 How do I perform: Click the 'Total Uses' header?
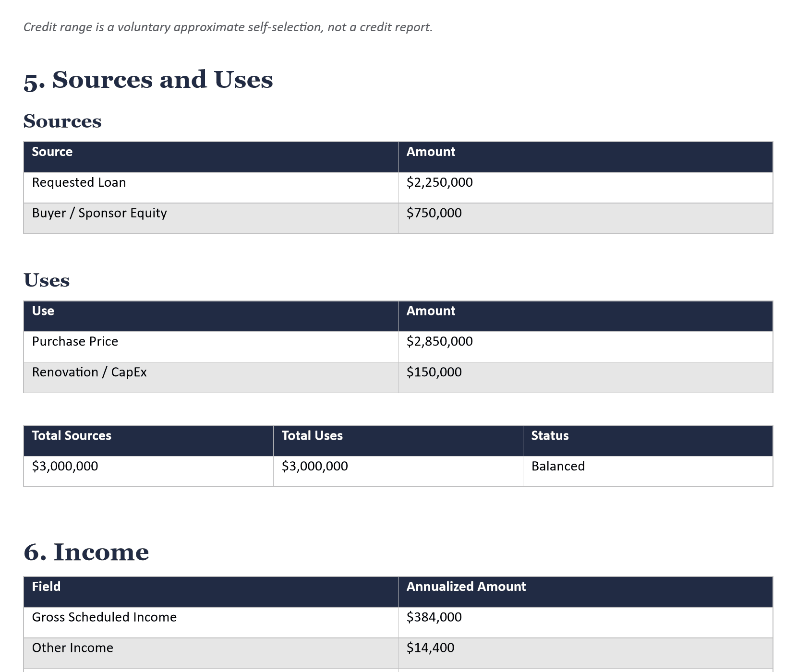(x=398, y=441)
